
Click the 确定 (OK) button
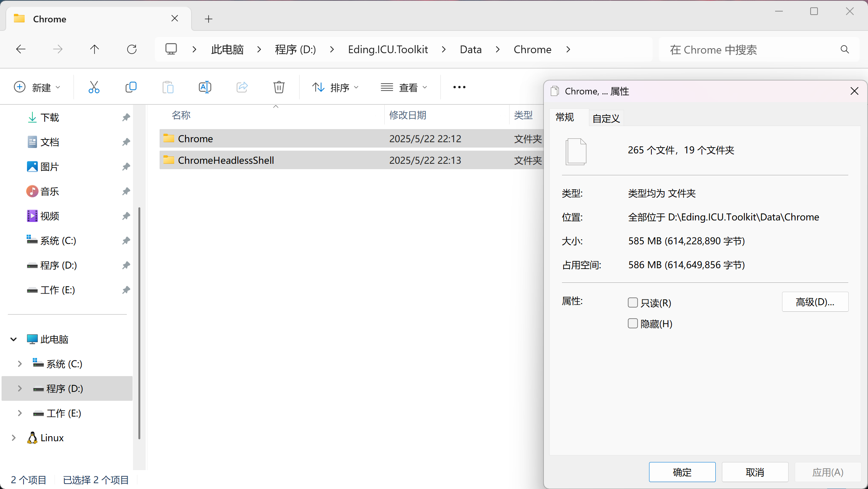pos(682,472)
